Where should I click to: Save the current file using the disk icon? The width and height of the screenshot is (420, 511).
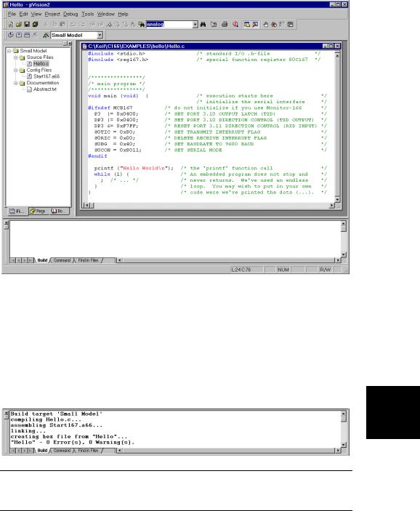tap(27, 25)
